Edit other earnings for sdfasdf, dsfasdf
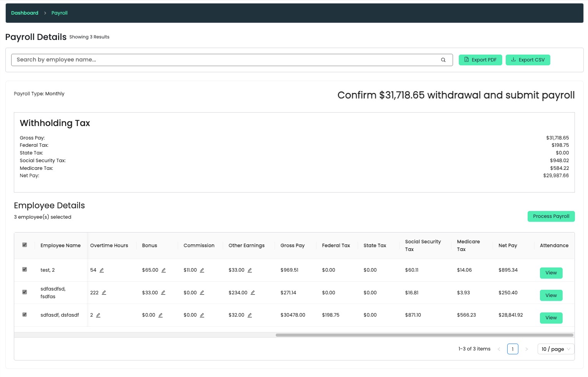Image resolution: width=588 pixels, height=377 pixels. (250, 315)
